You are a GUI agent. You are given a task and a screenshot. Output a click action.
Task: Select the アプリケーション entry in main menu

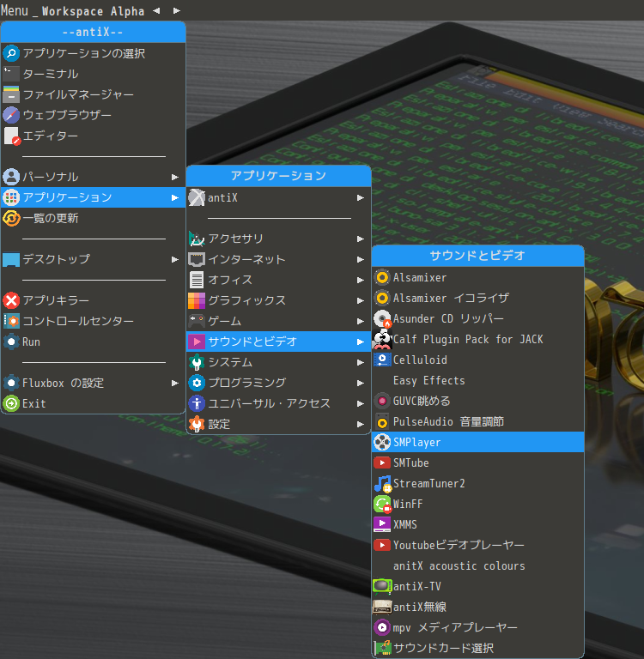(94, 197)
